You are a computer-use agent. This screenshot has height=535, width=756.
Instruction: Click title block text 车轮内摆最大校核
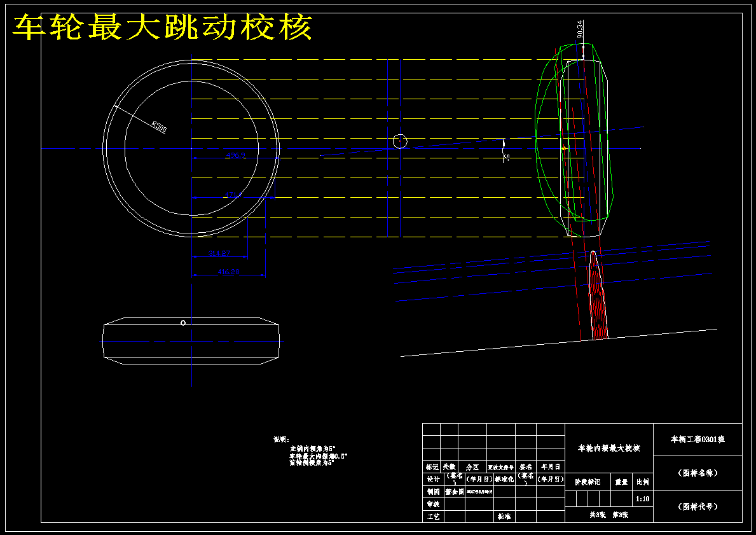pyautogui.click(x=609, y=448)
